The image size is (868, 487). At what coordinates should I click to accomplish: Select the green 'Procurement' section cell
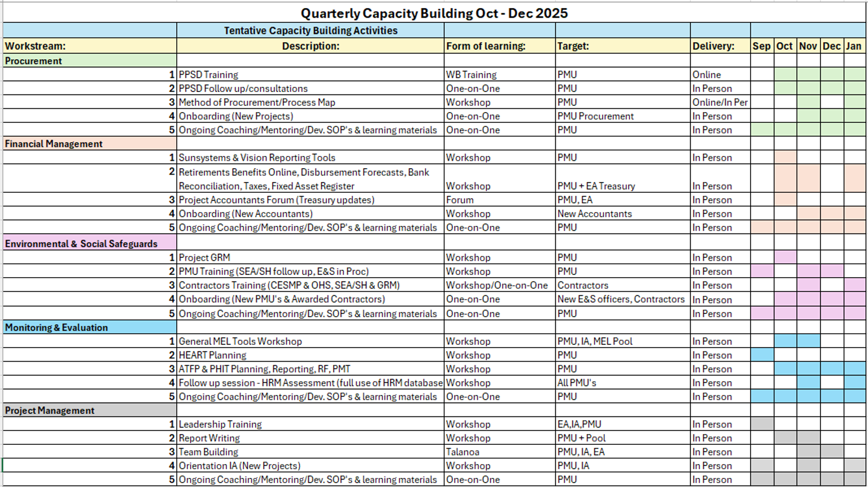click(x=89, y=61)
